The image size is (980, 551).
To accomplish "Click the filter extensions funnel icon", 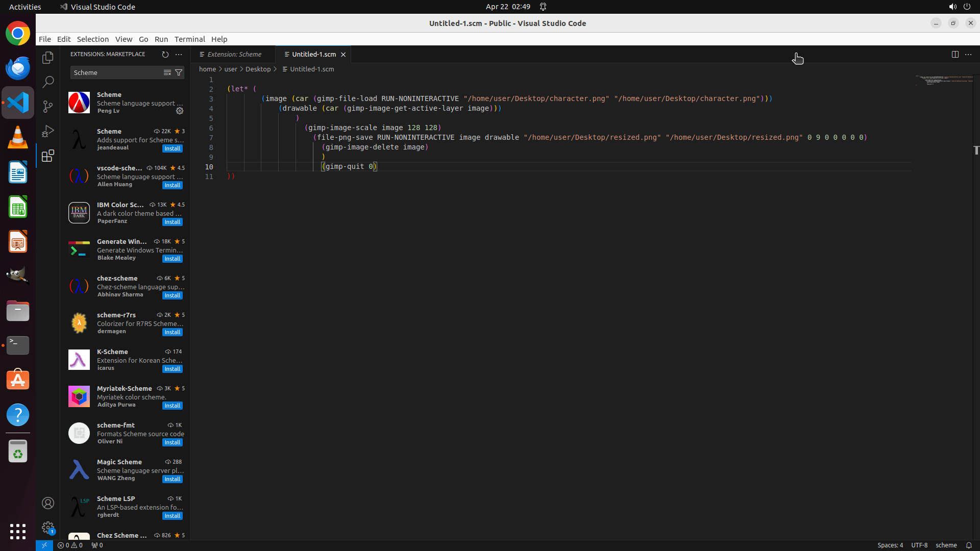I will pos(179,72).
